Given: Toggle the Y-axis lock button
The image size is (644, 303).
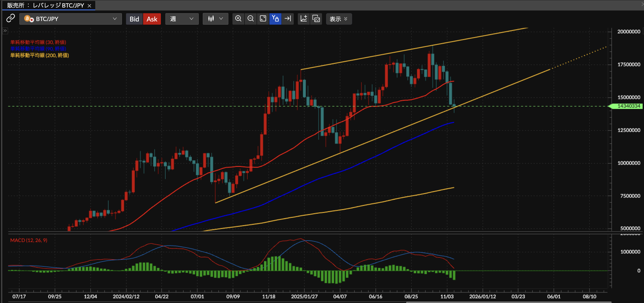Looking at the screenshot, I should pos(275,19).
